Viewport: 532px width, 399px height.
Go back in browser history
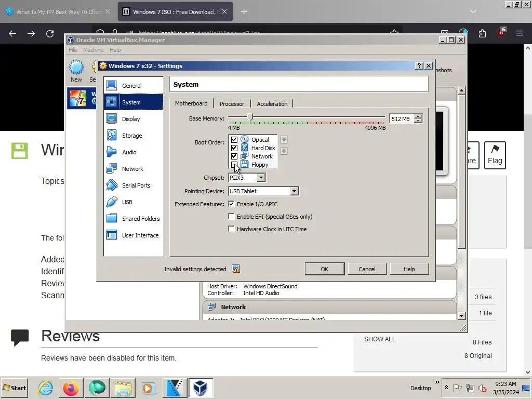(12, 34)
